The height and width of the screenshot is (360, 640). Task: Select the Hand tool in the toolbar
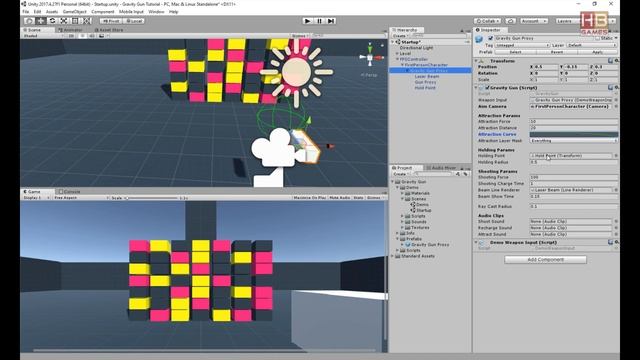[x=29, y=21]
